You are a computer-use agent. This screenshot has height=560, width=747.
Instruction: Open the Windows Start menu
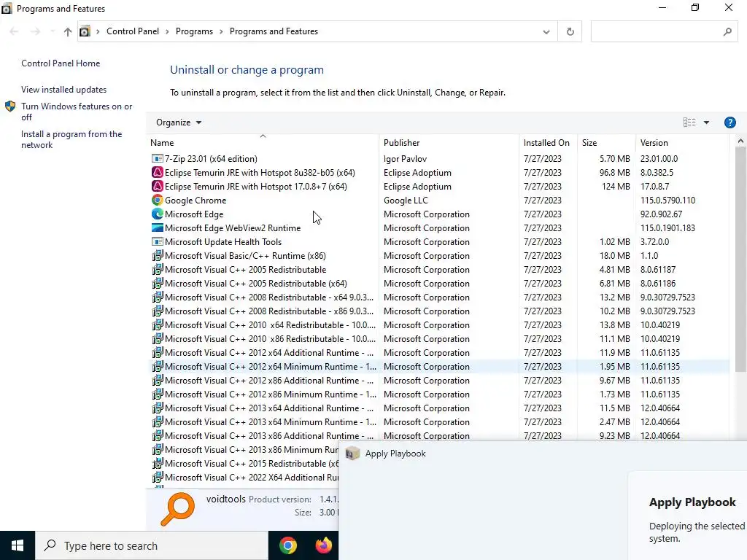point(18,545)
